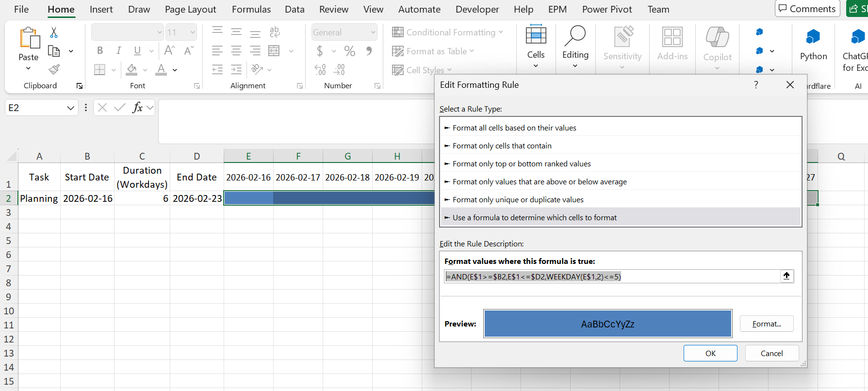Switch to the Page Layout tab
868x391 pixels.
pyautogui.click(x=190, y=9)
